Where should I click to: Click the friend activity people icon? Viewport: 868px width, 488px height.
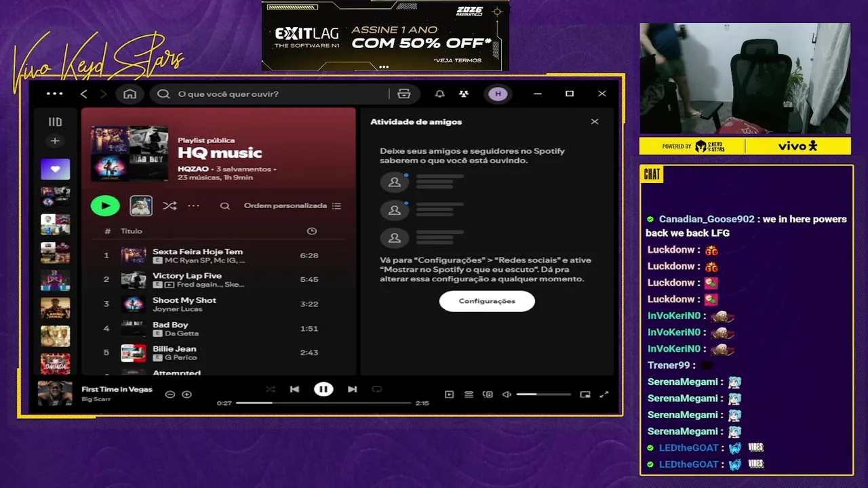coord(463,94)
